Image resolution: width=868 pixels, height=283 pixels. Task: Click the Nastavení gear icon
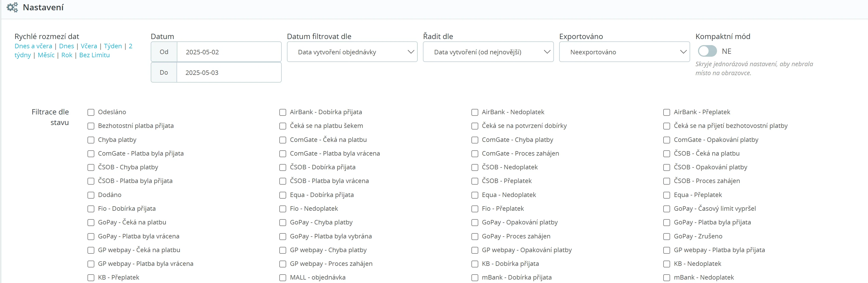click(12, 7)
